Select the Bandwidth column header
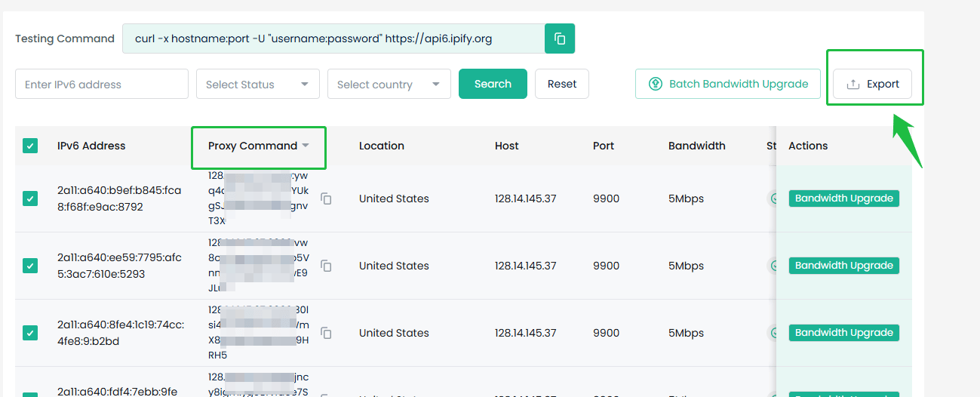 click(x=697, y=146)
